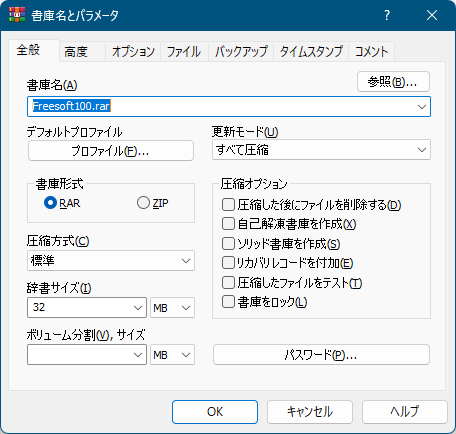The height and width of the screenshot is (434, 456).
Task: Click the デフォルトプロファイル label
Action: 75,132
